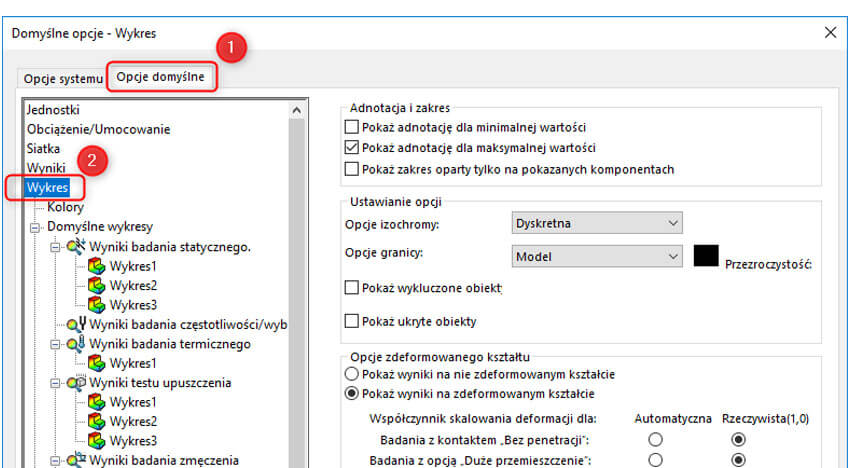Select Wykres3 label under static study results
The height and width of the screenshot is (468, 850).
point(133,305)
